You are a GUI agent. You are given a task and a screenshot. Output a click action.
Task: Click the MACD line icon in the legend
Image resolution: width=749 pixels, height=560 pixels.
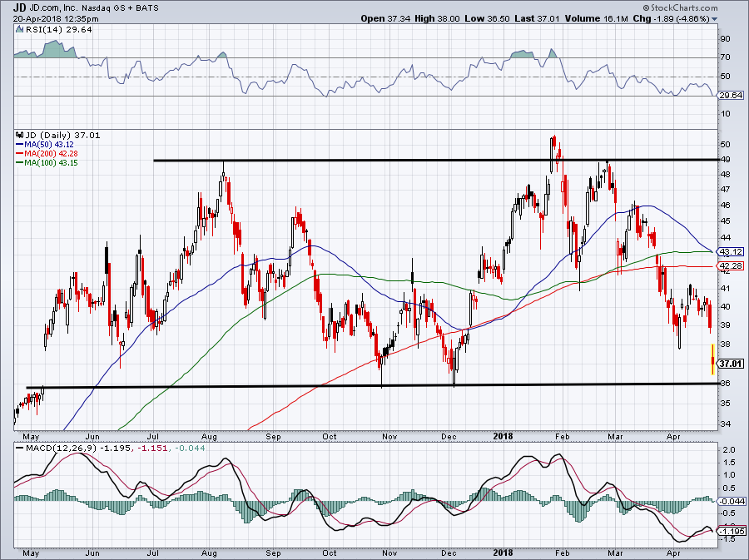(x=19, y=448)
